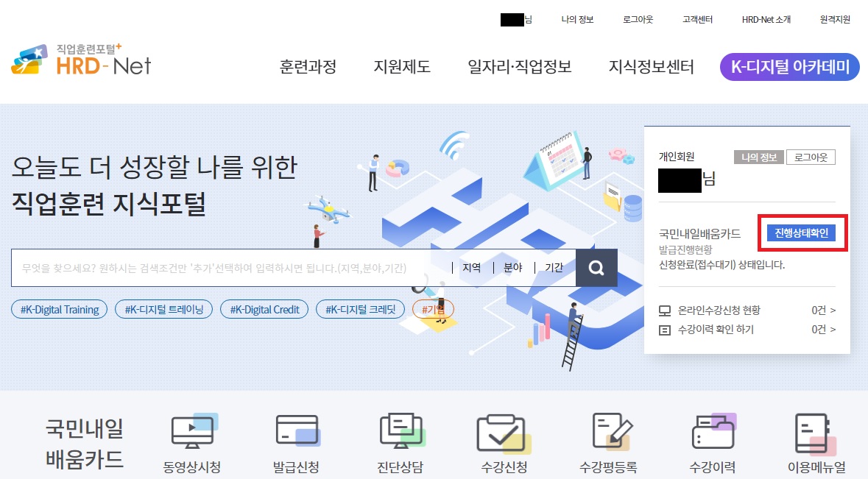Click the 개인회원 label
868x479 pixels.
[x=677, y=157]
